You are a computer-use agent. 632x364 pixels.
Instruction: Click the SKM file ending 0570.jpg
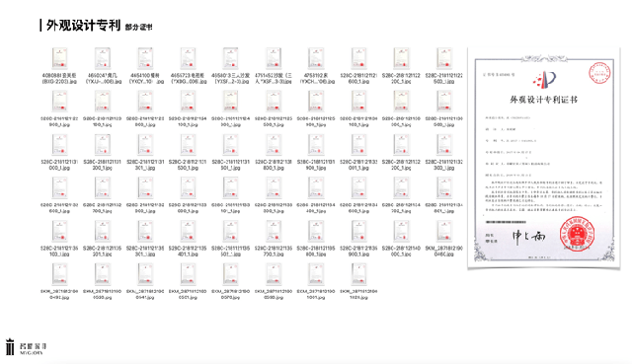click(x=230, y=274)
